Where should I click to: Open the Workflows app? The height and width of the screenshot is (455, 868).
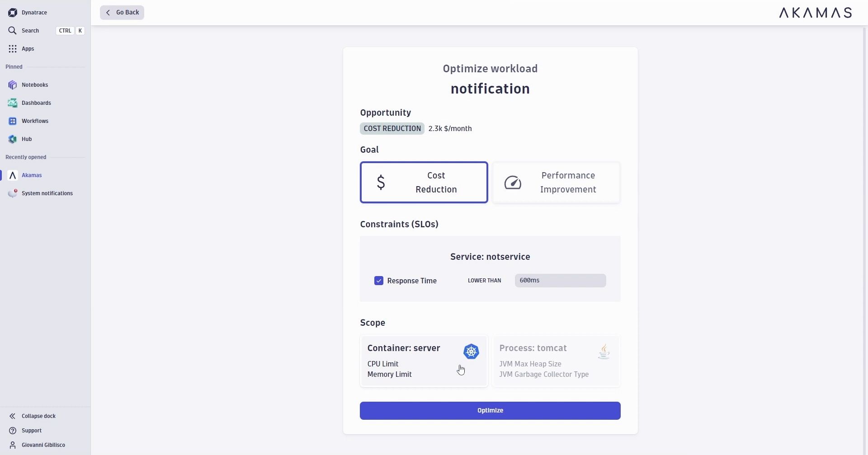tap(35, 121)
